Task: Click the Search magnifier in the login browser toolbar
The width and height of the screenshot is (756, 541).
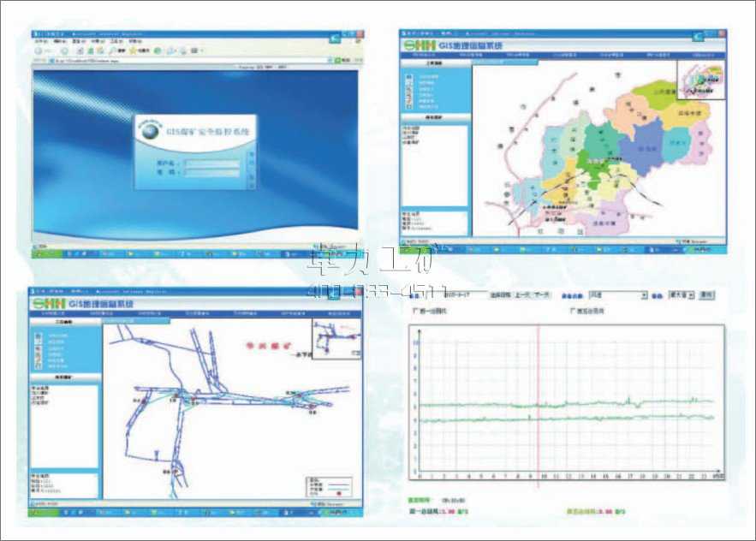Action: 112,51
